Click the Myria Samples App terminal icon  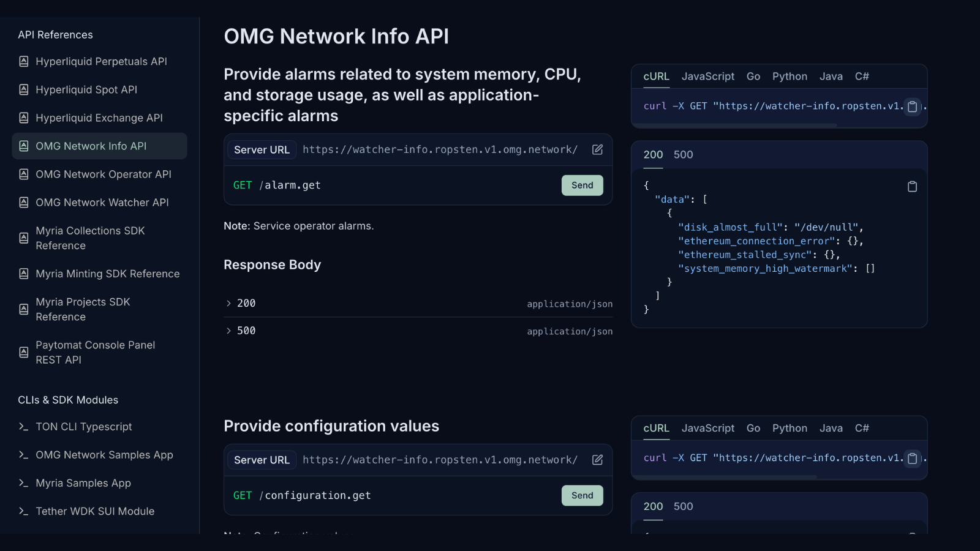24,483
